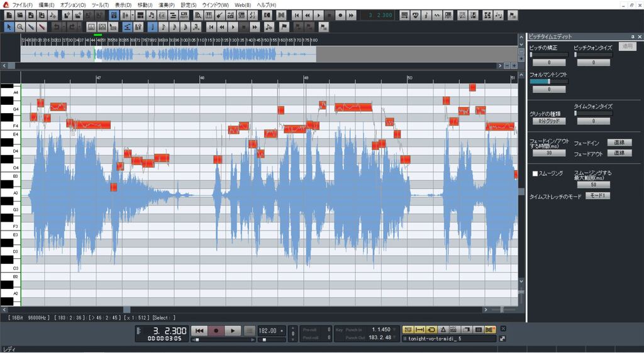Image resolution: width=644 pixels, height=353 pixels.
Task: Toggle the quarter note snap button
Action: coord(152,27)
